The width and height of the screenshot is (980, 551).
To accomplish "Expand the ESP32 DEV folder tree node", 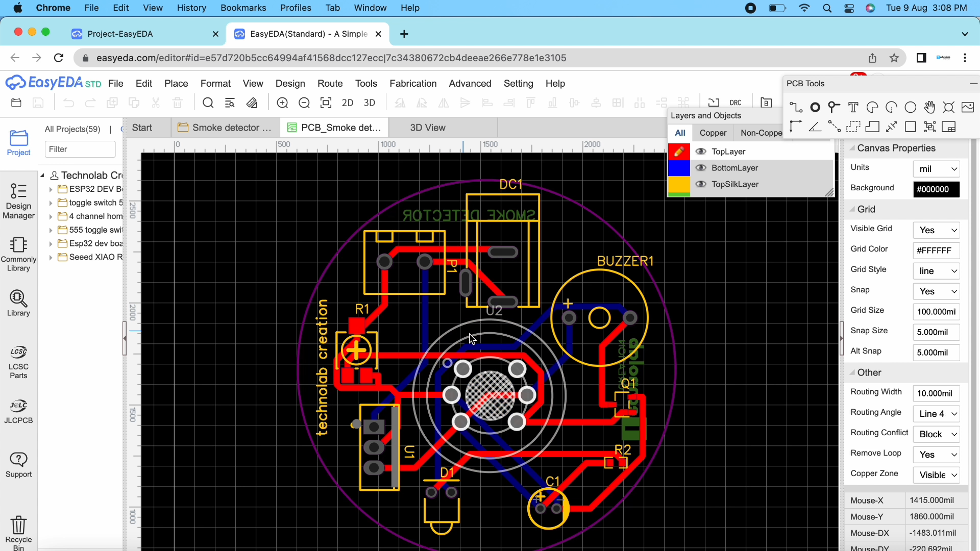I will coord(51,189).
